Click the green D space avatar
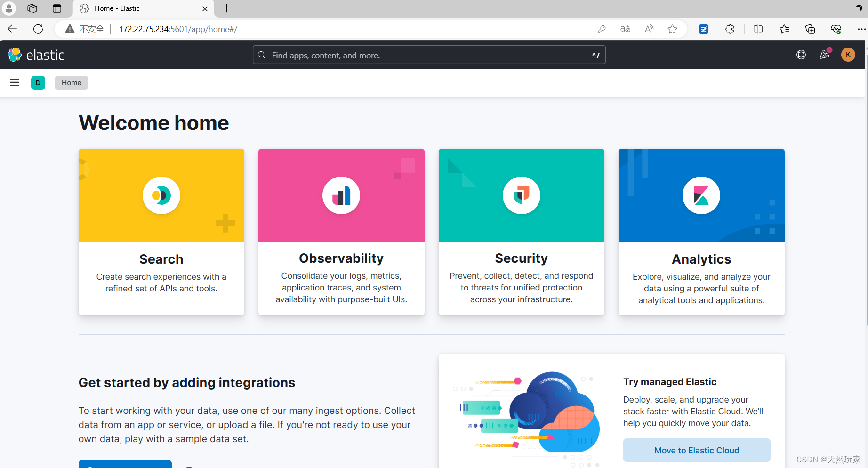This screenshot has height=468, width=868. pos(38,83)
